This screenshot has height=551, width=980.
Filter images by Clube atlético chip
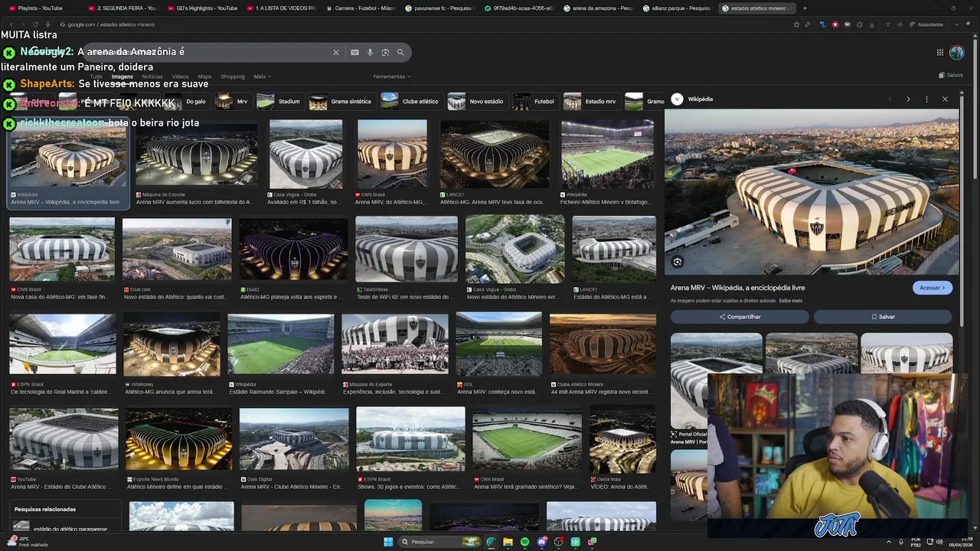click(410, 101)
